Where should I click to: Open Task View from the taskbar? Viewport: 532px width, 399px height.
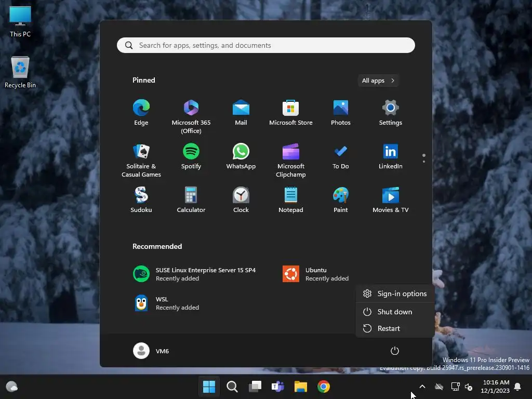(255, 387)
